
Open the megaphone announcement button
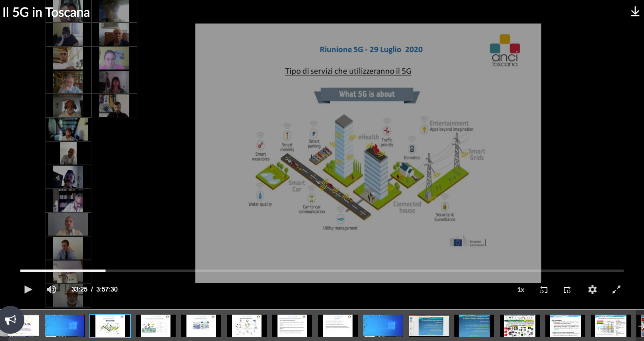(x=11, y=319)
